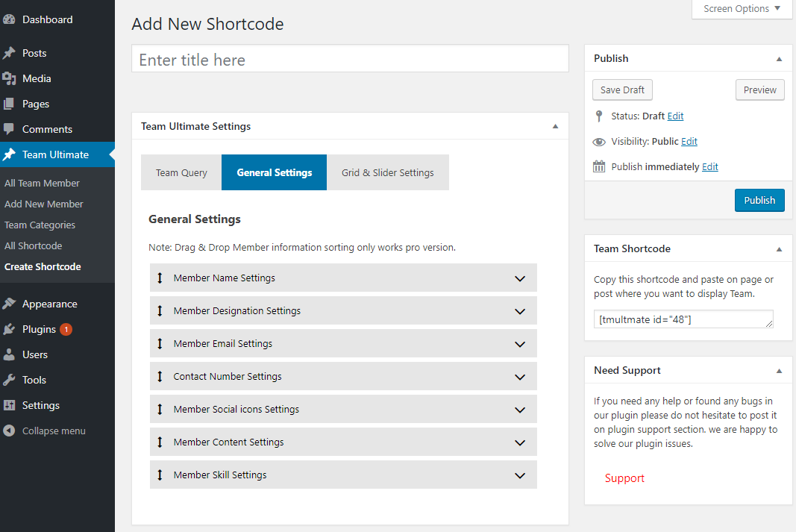Click the Save Draft button

click(622, 90)
